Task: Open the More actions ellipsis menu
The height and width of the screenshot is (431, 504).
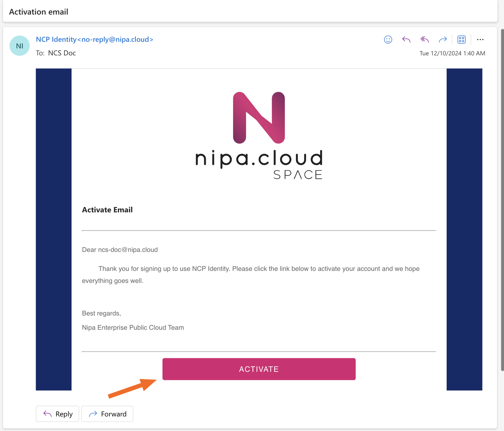Action: click(x=480, y=40)
